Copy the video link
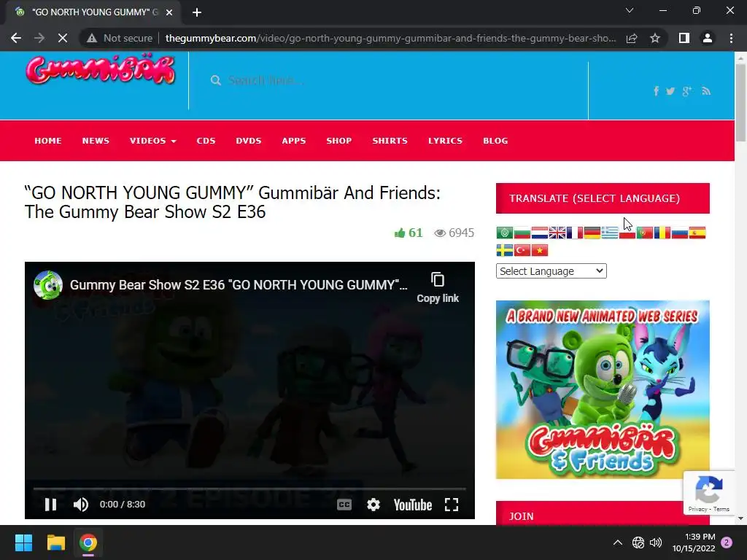The image size is (747, 560). 438,287
